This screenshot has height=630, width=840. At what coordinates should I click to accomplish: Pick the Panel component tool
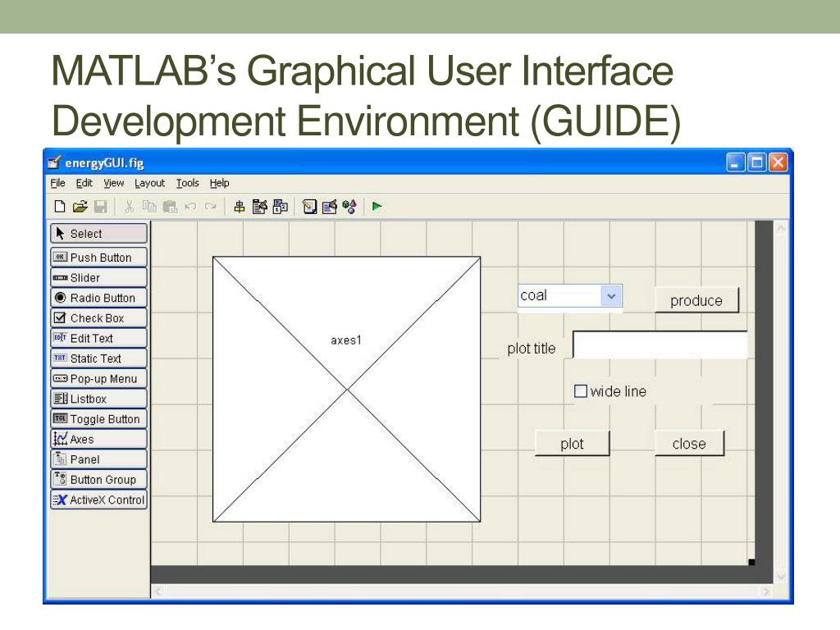click(x=99, y=459)
